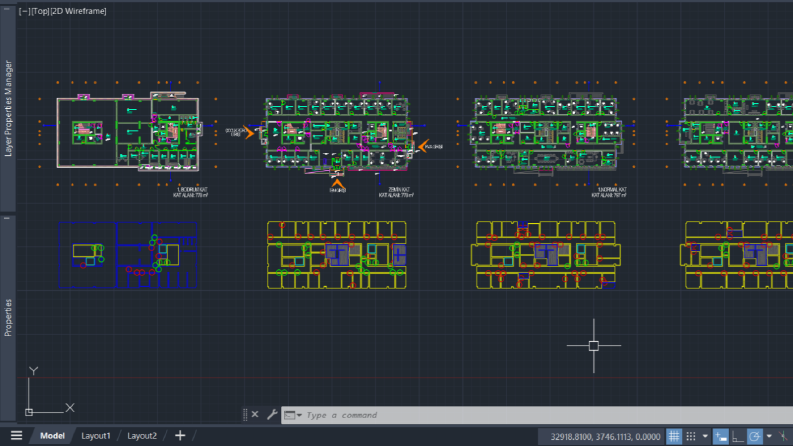Open the Properties palette bar
Screen dimensions: 793x446
[x=8, y=317]
